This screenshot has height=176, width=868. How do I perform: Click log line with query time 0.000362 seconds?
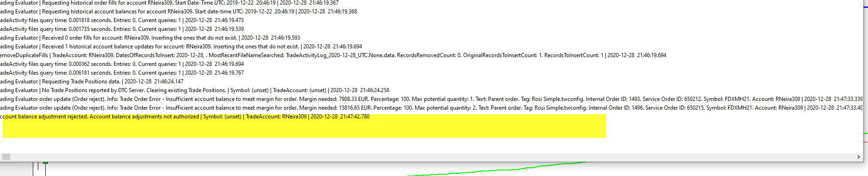point(122,64)
